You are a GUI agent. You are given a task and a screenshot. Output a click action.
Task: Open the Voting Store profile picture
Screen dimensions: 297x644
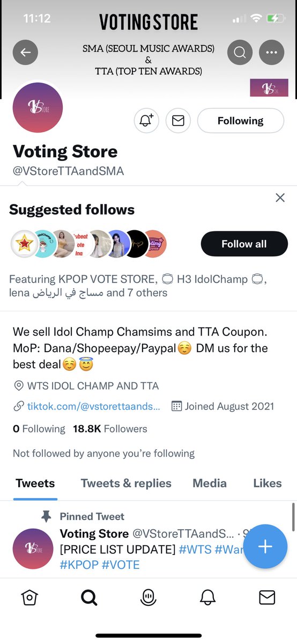[38, 107]
